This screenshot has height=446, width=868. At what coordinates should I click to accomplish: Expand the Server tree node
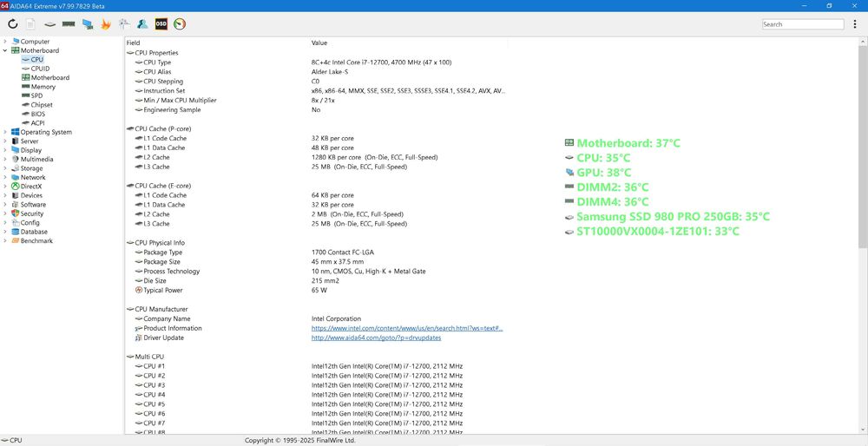pos(5,141)
